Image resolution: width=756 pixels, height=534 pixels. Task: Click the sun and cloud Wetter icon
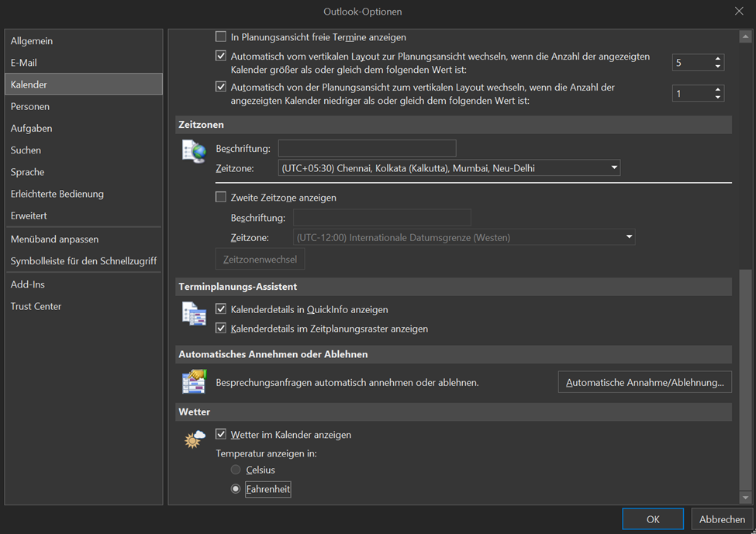pyautogui.click(x=194, y=439)
